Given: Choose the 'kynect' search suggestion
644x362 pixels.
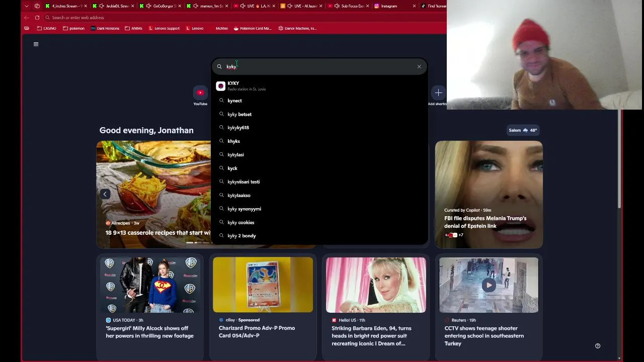Looking at the screenshot, I should click(319, 101).
